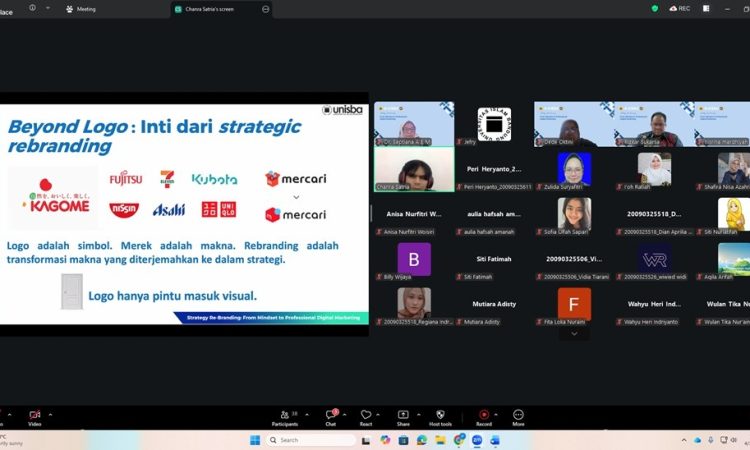Viewport: 750px width, 450px height.
Task: Open the More options menu
Action: 518,415
